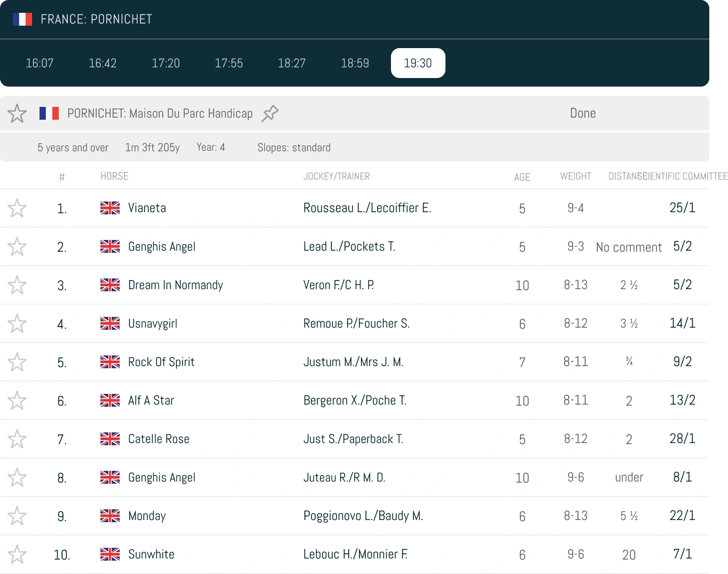This screenshot has width=728, height=574.
Task: Open horse Genghis Angel in row 2
Action: pos(162,246)
